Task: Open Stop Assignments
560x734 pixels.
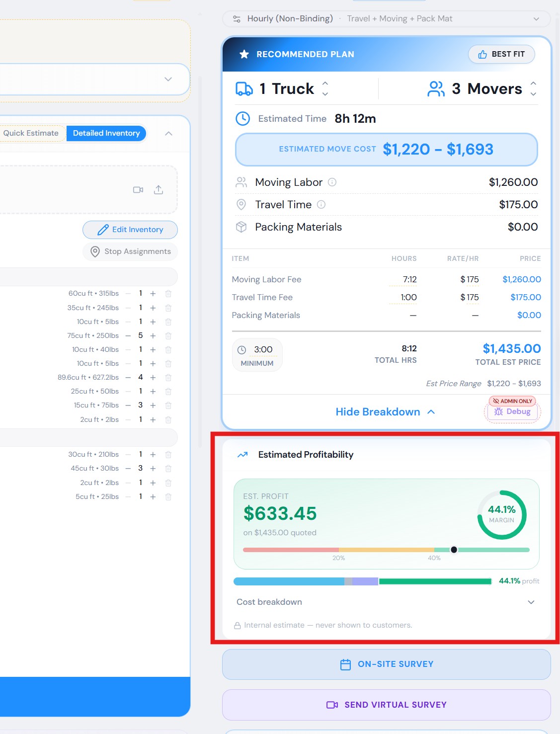Action: point(130,251)
